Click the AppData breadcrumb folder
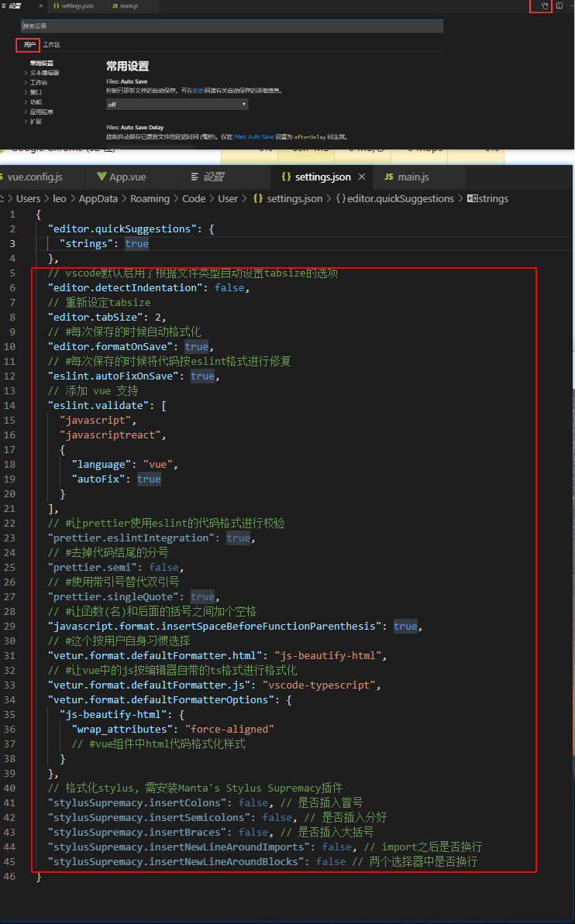This screenshot has height=924, width=575. pyautogui.click(x=97, y=199)
